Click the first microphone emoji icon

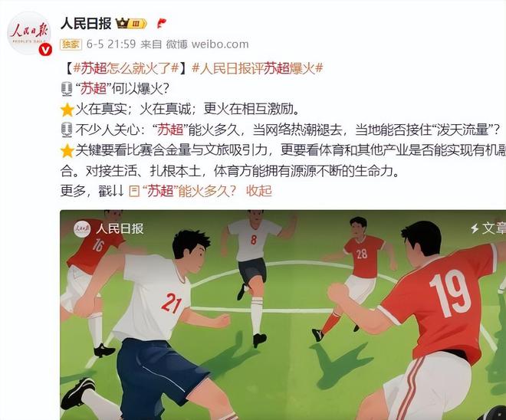pyautogui.click(x=67, y=89)
